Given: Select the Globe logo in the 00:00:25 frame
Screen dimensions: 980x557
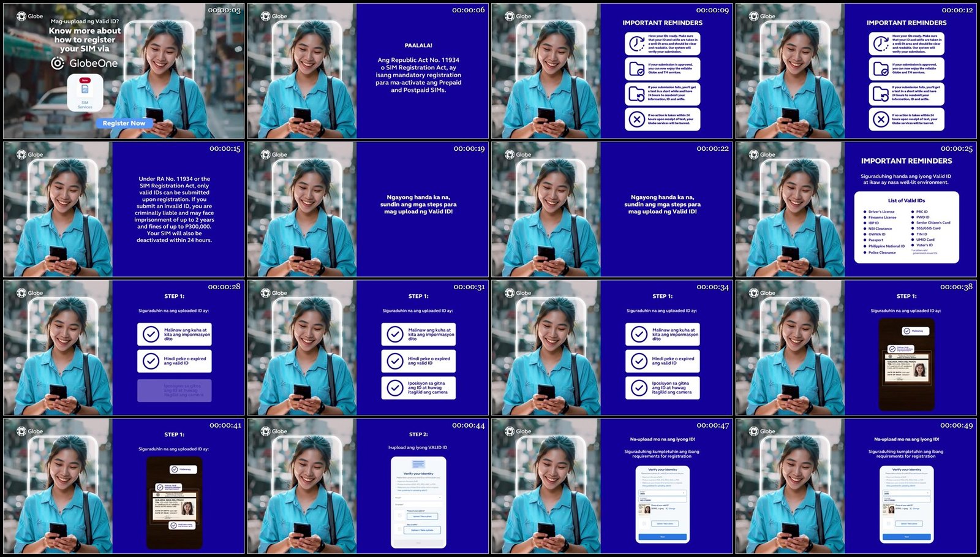Looking at the screenshot, I should click(x=763, y=154).
